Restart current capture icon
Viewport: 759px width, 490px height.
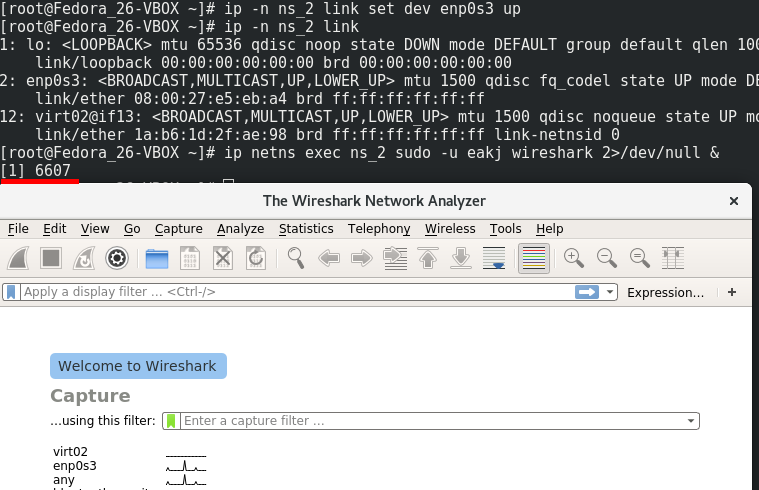tap(84, 258)
